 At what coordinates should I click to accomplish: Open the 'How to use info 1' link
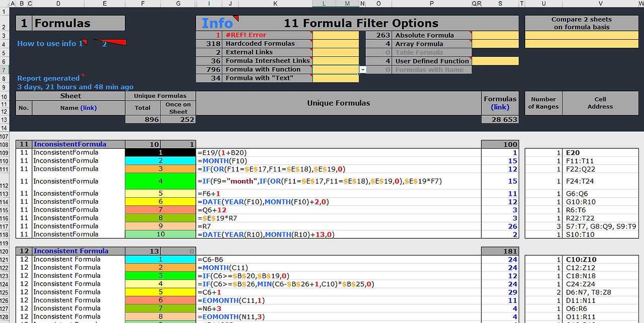pos(50,44)
